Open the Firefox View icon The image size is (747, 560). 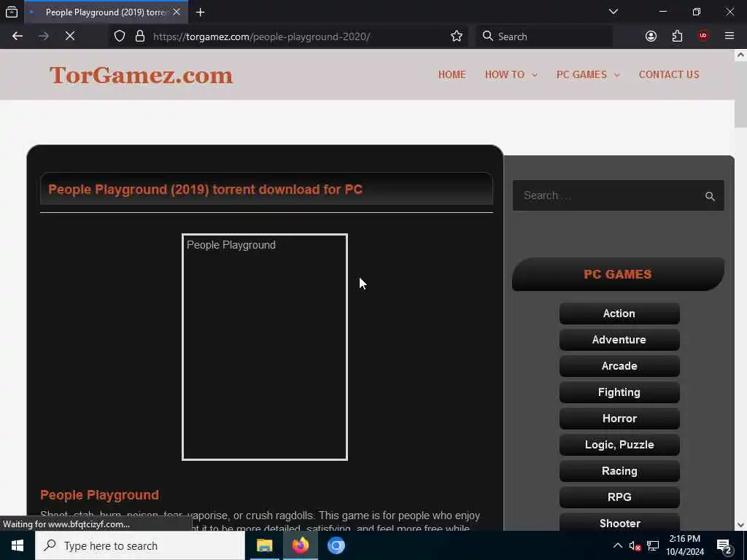(x=12, y=12)
